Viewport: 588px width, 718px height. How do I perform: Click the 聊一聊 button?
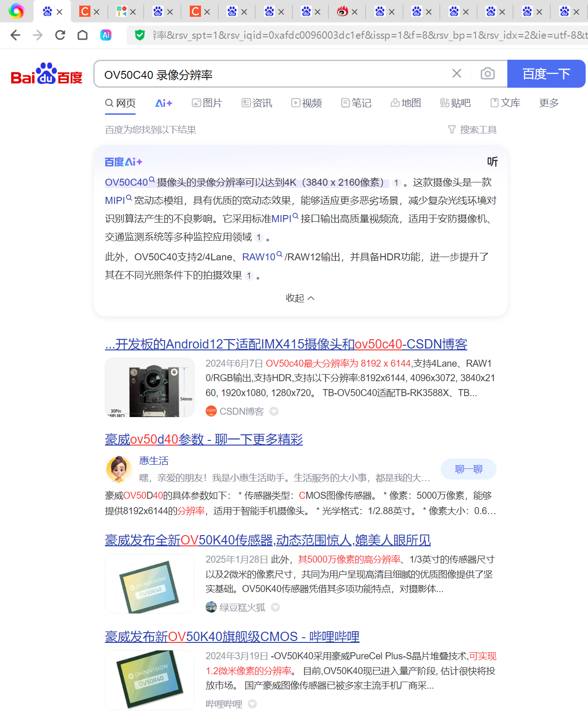(x=469, y=469)
